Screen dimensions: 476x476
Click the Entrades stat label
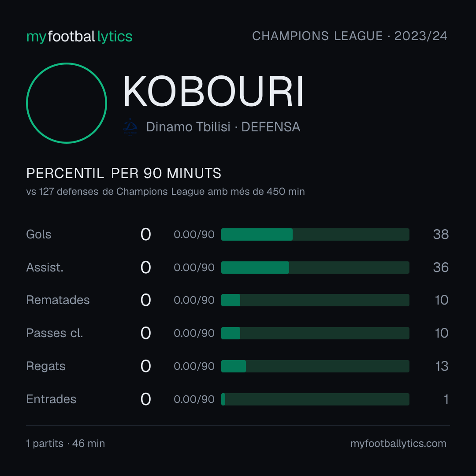pyautogui.click(x=51, y=399)
